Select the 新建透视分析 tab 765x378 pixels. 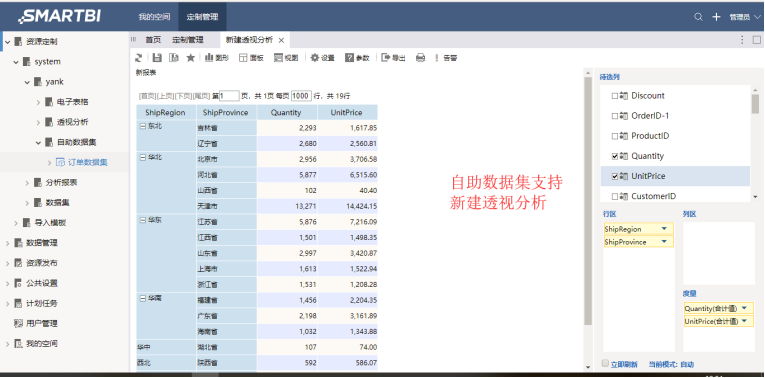[249, 40]
